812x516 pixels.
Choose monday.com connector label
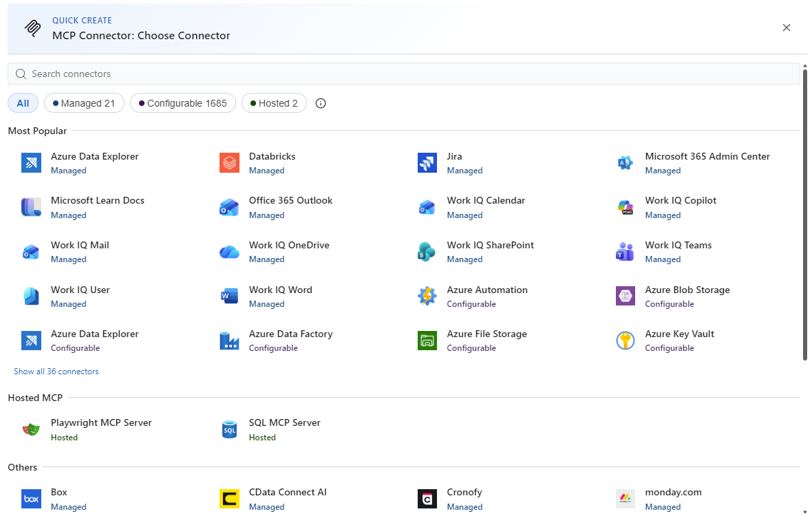click(x=673, y=492)
